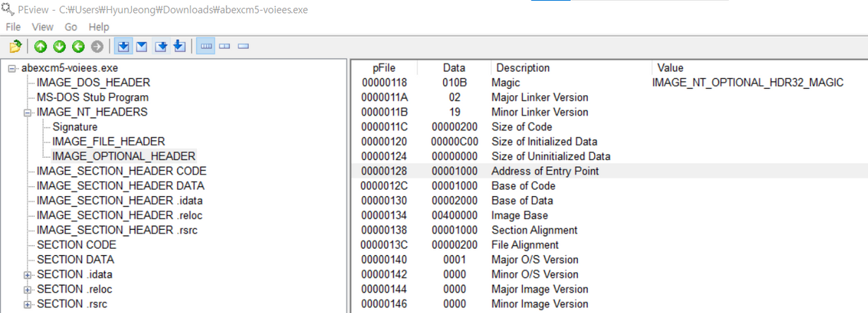Viewport: 868px width, 313px height.
Task: Select the IMAGE_NT_HEADERS tree item
Action: click(92, 112)
